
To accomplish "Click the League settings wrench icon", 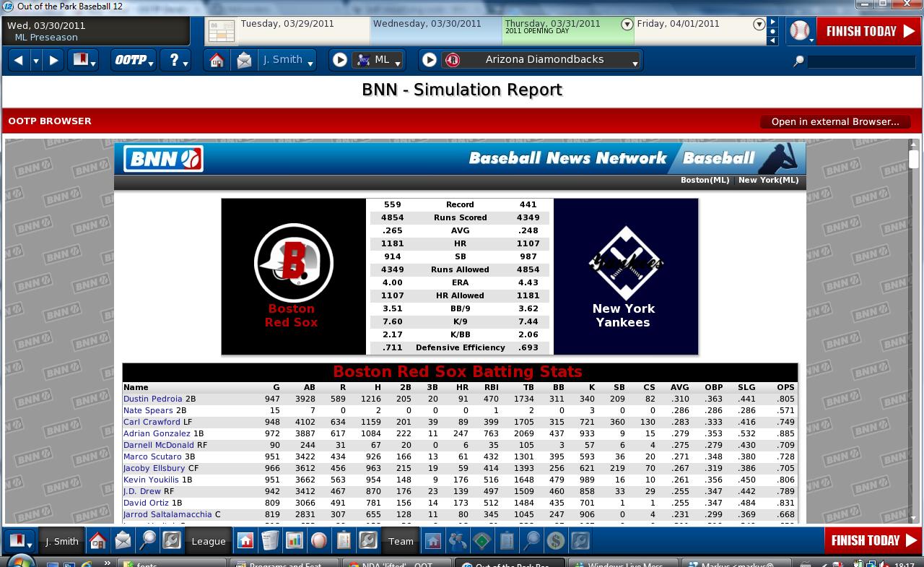I will point(368,540).
